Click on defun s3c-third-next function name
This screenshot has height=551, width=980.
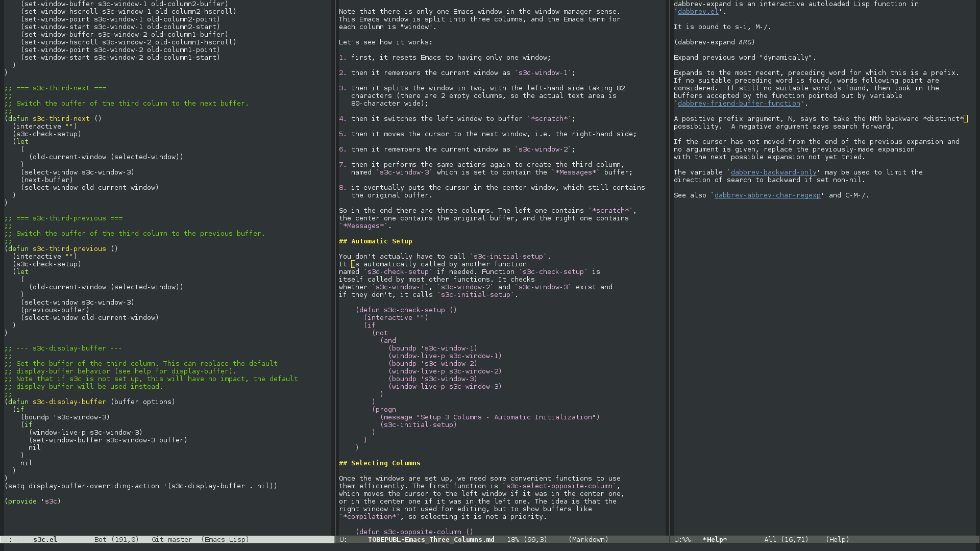click(x=61, y=119)
